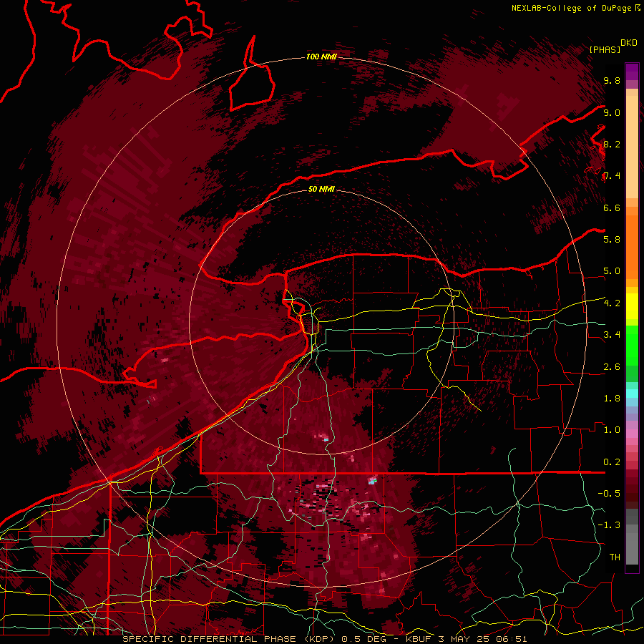The width and height of the screenshot is (644, 644).
Task: Click the 8.2 value on the scale
Action: 612,144
